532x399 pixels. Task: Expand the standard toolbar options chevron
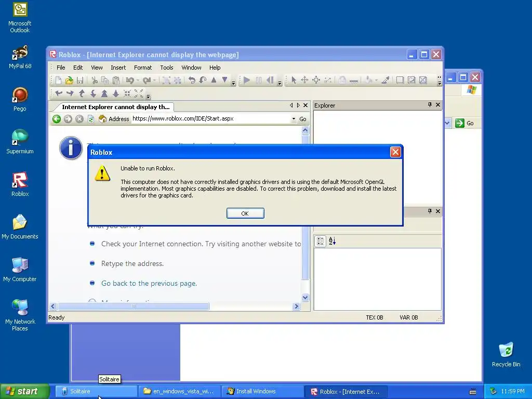point(233,83)
